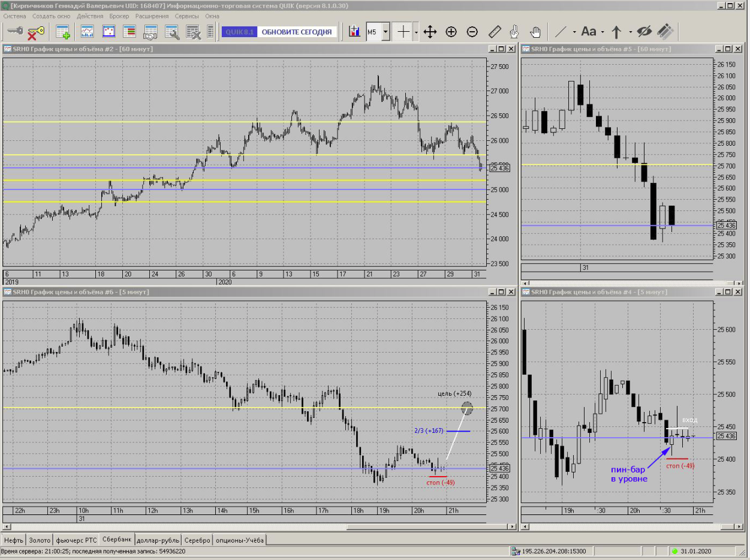Expand the Aa text tool dropdown arrow
This screenshot has width=750, height=560.
602,32
